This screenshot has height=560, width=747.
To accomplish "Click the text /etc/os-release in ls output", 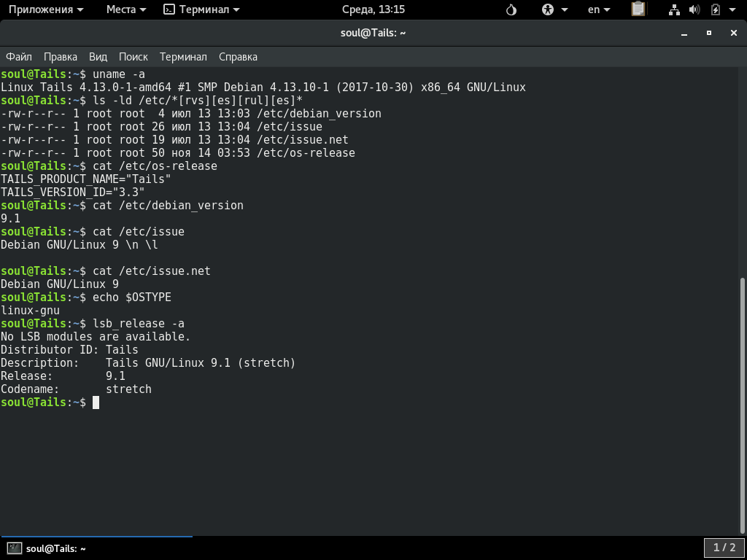I will [306, 153].
